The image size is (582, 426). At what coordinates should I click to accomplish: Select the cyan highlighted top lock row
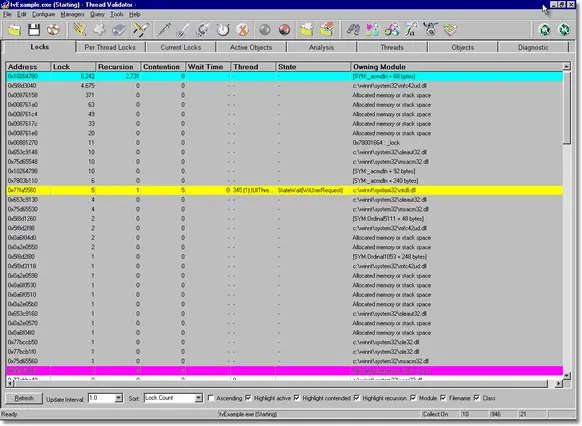pyautogui.click(x=285, y=76)
